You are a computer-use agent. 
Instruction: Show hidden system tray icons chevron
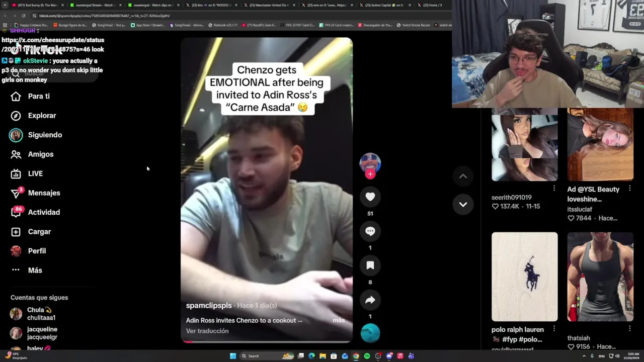pyautogui.click(x=584, y=356)
